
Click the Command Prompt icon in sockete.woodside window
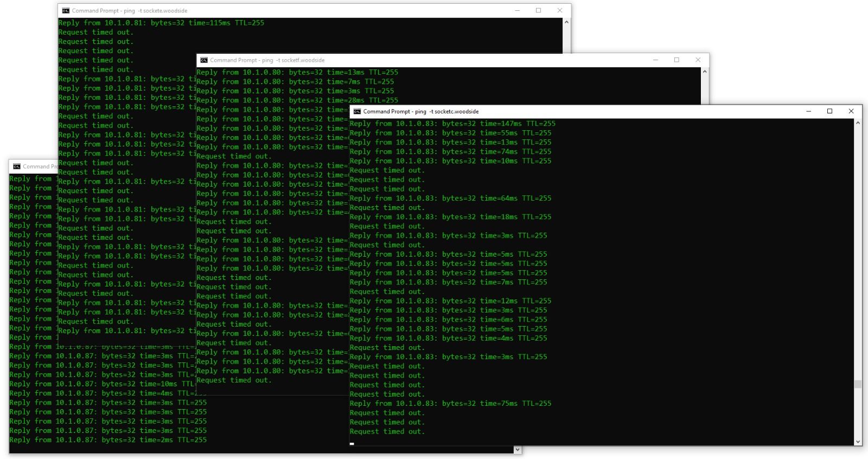(x=66, y=11)
